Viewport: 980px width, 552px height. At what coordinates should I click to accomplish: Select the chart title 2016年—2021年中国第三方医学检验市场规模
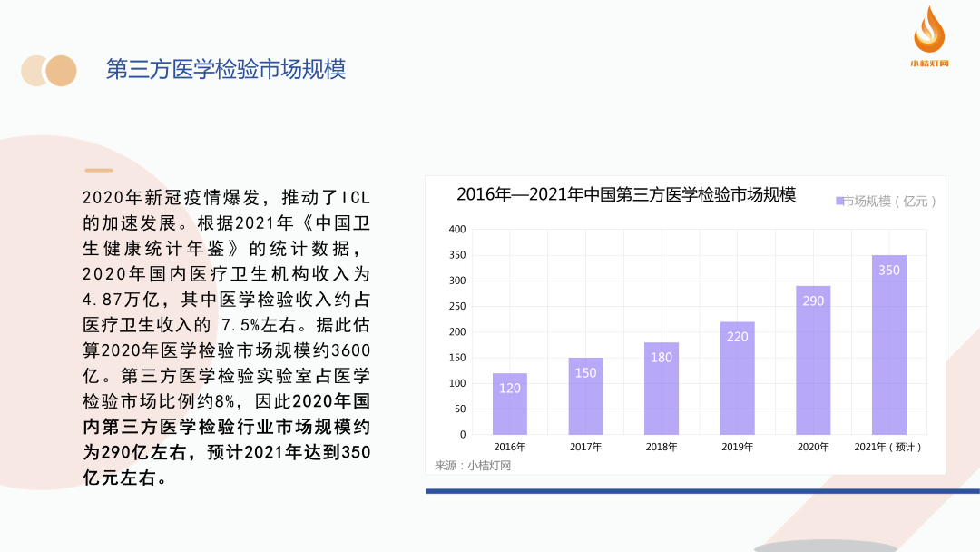[626, 194]
